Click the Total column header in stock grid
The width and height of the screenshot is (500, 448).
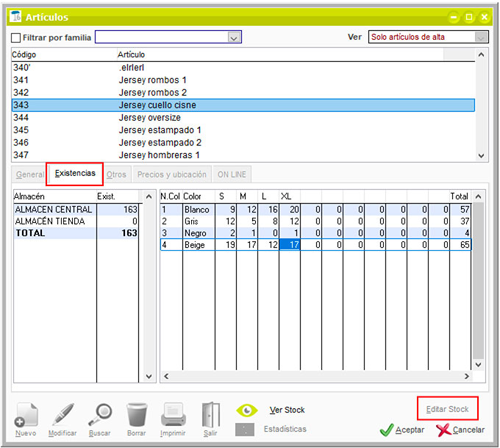pyautogui.click(x=459, y=196)
